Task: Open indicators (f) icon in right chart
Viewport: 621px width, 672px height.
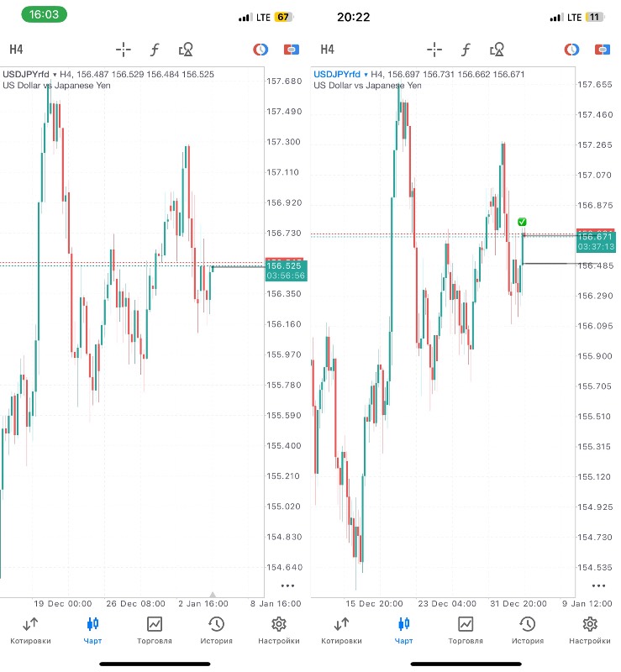Action: 466,50
